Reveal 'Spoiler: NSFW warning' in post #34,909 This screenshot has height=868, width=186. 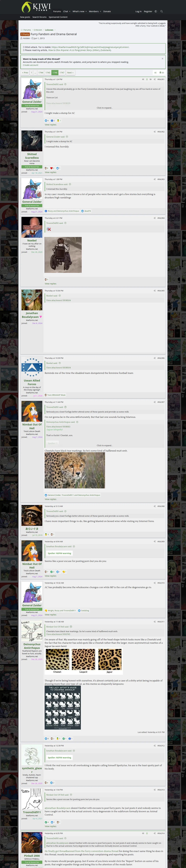(x=59, y=553)
